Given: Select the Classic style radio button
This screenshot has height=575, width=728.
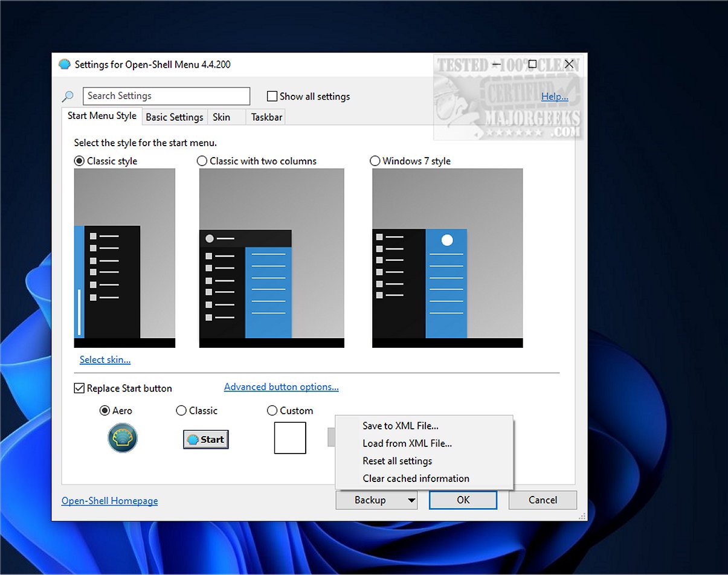Looking at the screenshot, I should pos(79,161).
